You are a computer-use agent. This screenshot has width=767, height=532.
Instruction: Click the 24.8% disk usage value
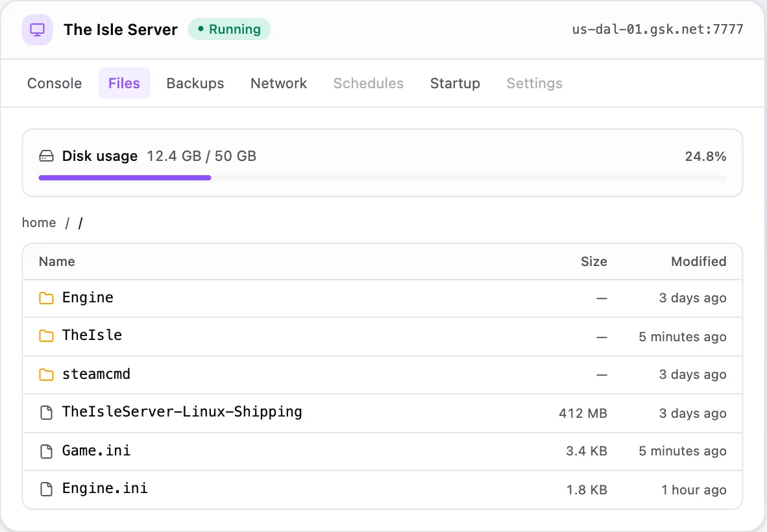pos(705,156)
